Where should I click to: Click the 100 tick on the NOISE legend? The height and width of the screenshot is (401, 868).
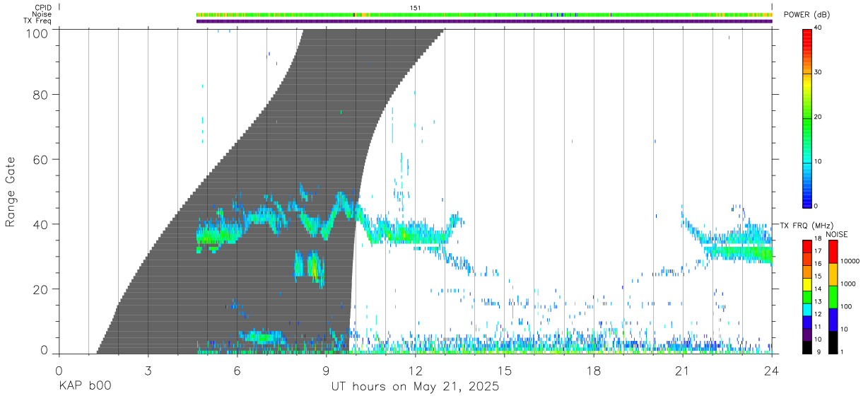tap(848, 307)
